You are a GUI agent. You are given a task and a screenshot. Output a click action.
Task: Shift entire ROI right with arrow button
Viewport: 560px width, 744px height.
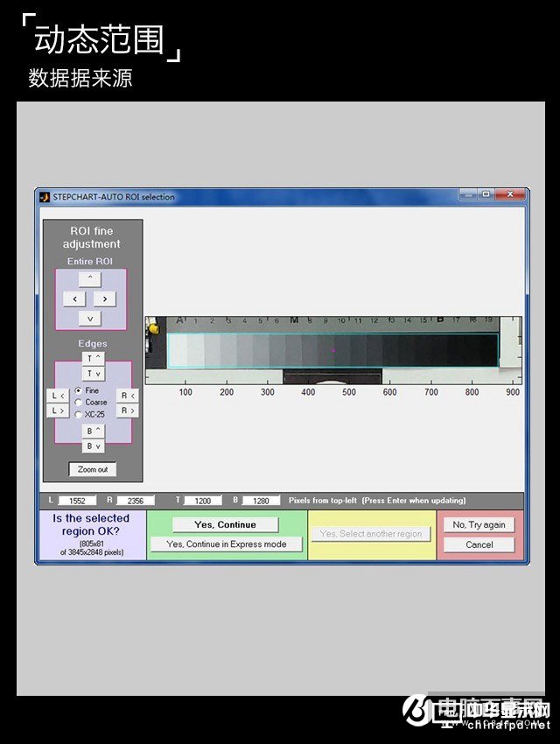(x=105, y=298)
